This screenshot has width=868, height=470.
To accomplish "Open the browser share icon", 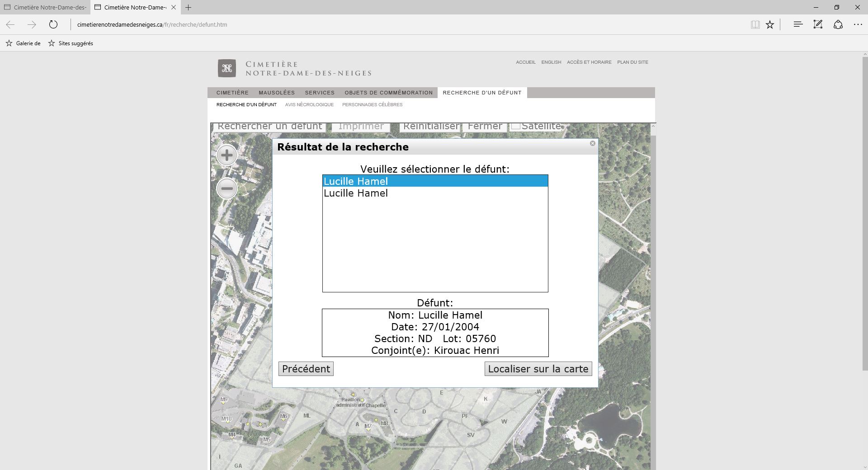I will tap(838, 24).
